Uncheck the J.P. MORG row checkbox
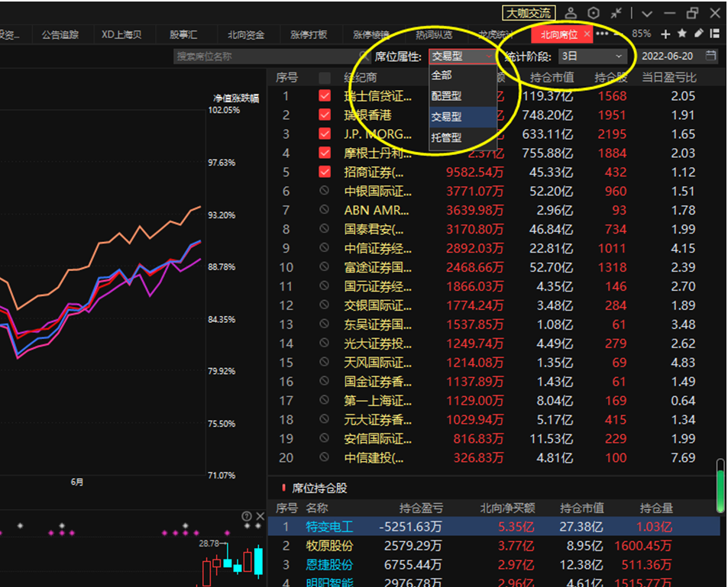Screen dimensions: 728x587 click(x=325, y=134)
